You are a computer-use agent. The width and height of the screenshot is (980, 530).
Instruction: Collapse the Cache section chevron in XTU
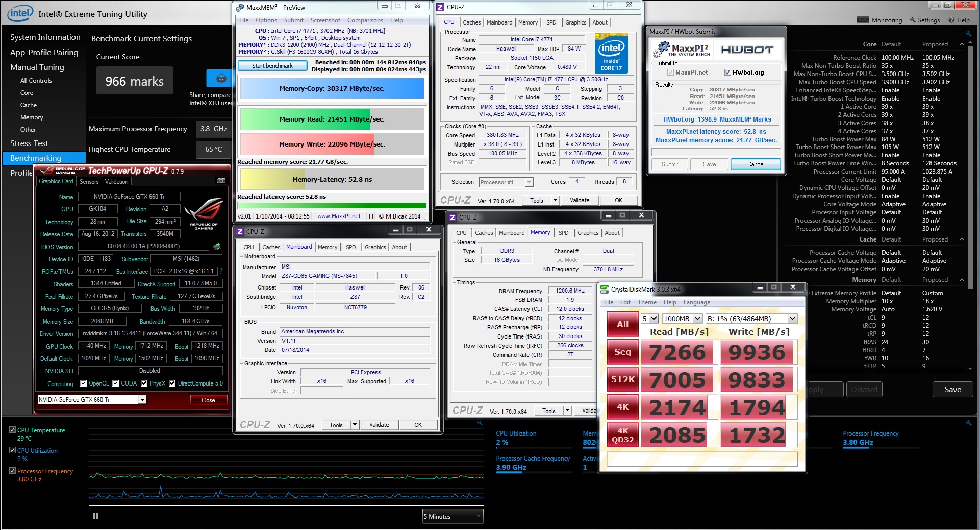pos(962,239)
